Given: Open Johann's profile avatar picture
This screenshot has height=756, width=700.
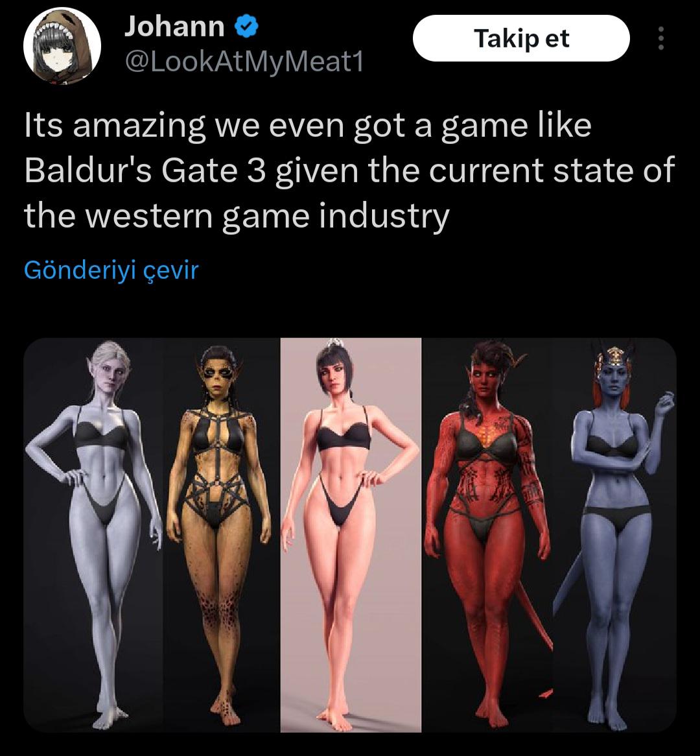Looking at the screenshot, I should [62, 45].
